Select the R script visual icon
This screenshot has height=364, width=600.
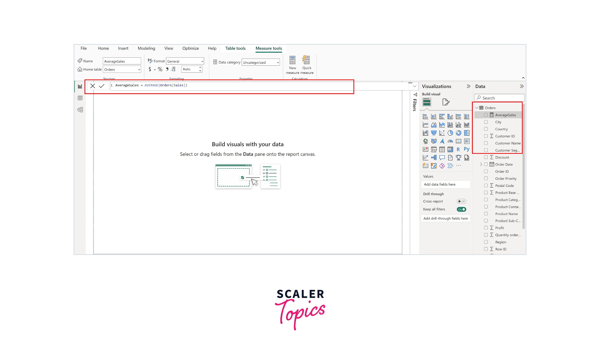pyautogui.click(x=458, y=149)
